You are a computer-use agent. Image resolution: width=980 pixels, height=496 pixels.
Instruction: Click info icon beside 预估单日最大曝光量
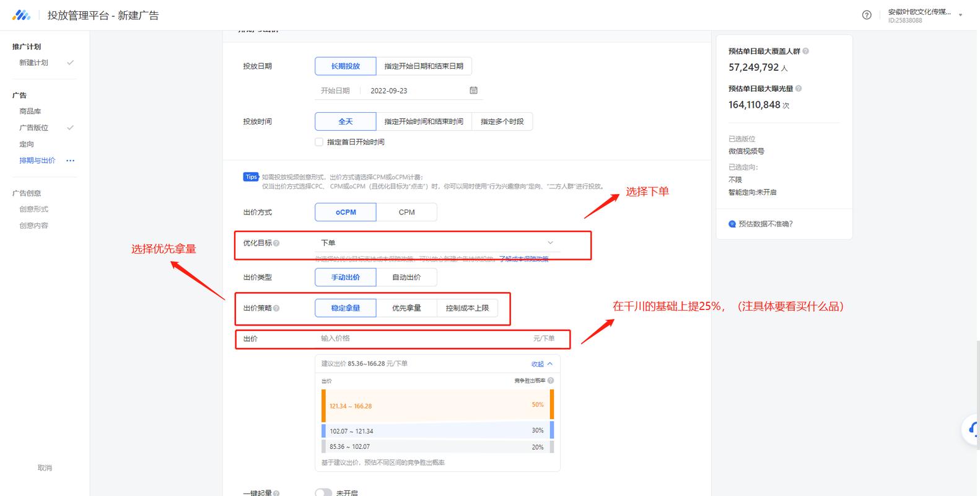(x=798, y=89)
